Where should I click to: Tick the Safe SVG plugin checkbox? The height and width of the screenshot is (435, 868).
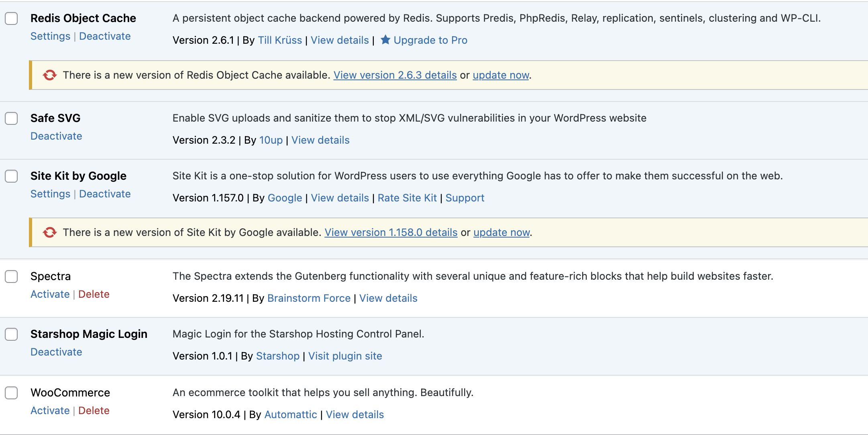coord(11,118)
